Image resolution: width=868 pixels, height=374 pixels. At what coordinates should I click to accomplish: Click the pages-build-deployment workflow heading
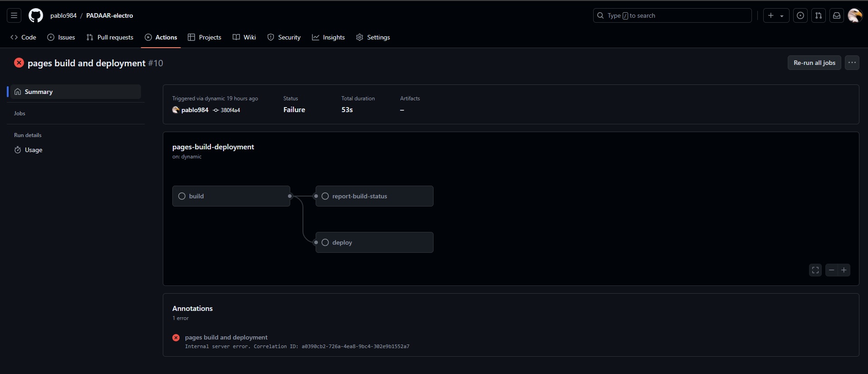[x=213, y=147]
